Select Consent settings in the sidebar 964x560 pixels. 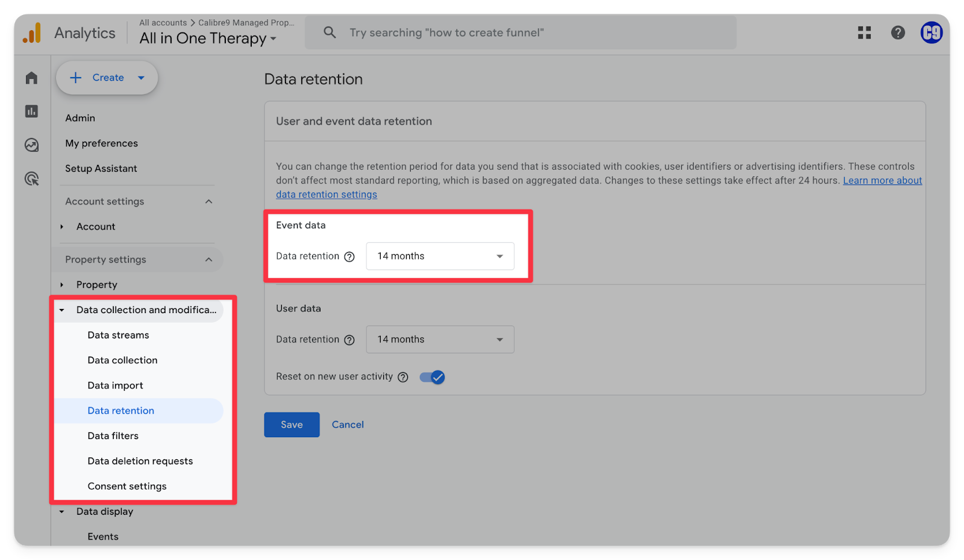pos(127,486)
